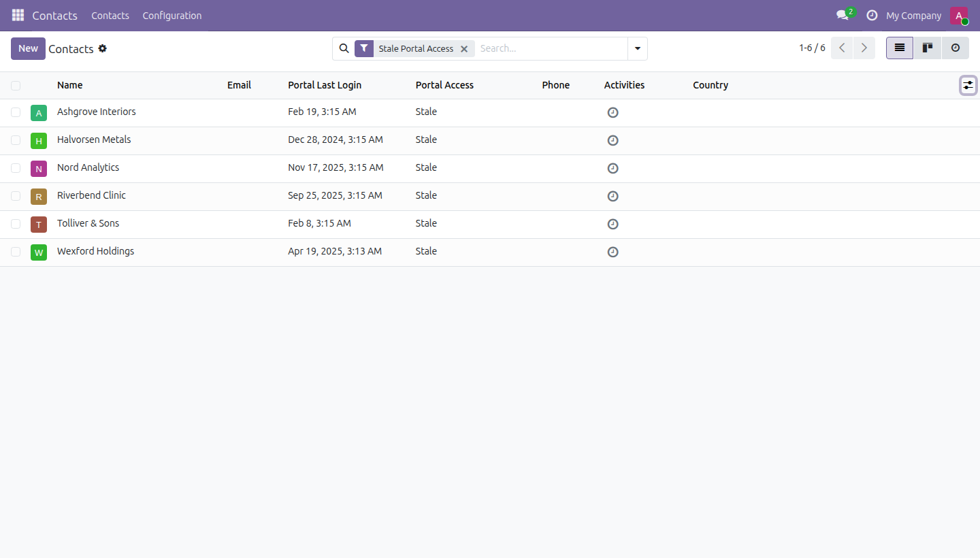Switch to activity view
This screenshot has width=980, height=558.
point(955,48)
